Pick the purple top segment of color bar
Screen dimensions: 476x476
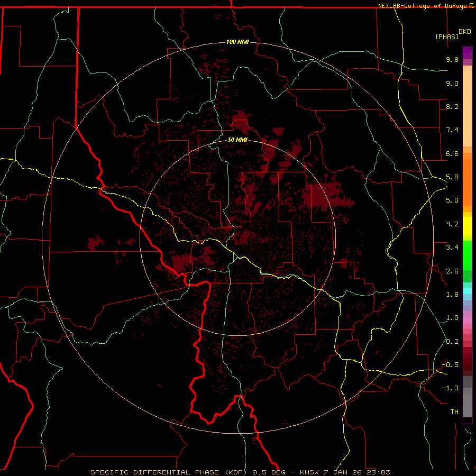point(467,53)
